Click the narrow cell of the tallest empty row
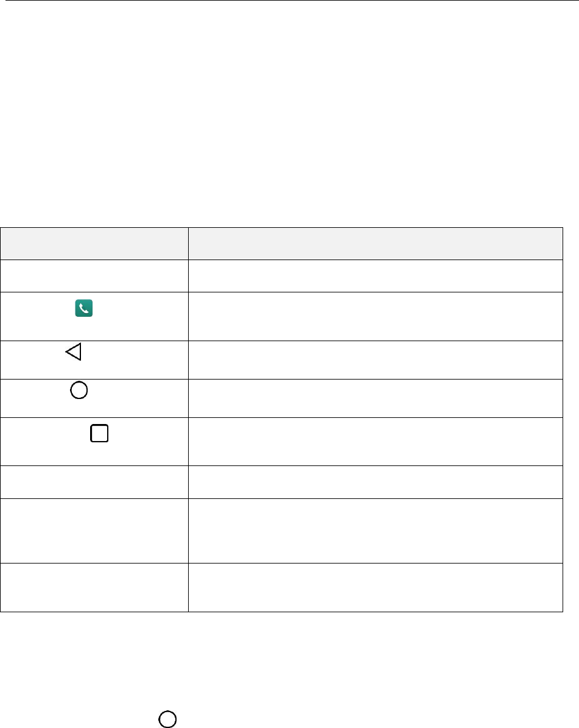Screen dimensions: 579x728 tap(94, 530)
